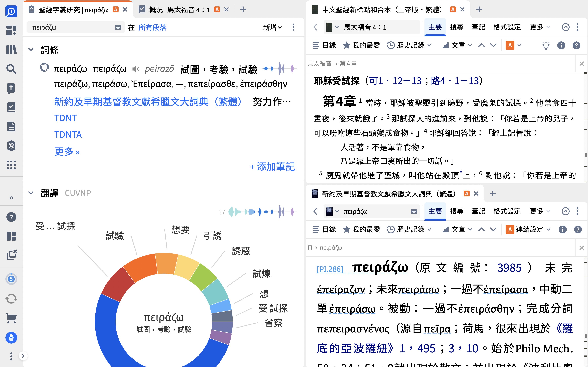Open Library icon in left sidebar
The height and width of the screenshot is (367, 588).
[11, 50]
